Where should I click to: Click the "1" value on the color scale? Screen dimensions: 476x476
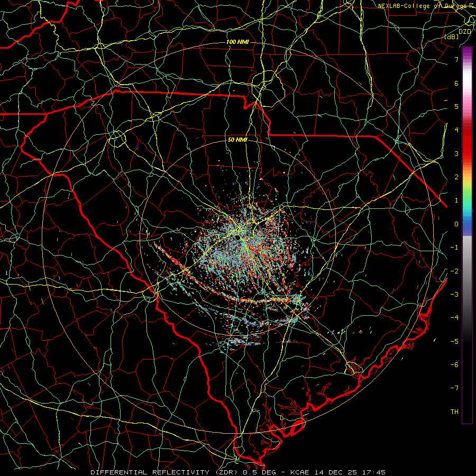(456, 200)
